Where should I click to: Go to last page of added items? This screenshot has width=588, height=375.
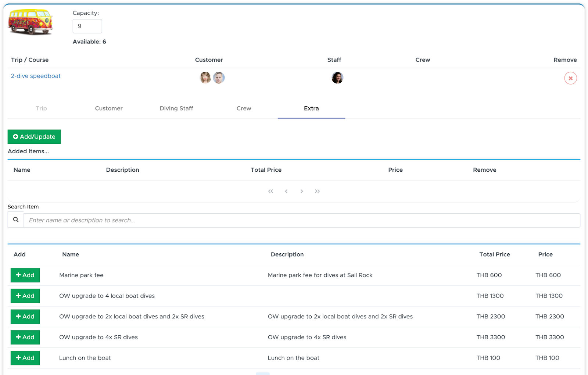click(x=317, y=191)
